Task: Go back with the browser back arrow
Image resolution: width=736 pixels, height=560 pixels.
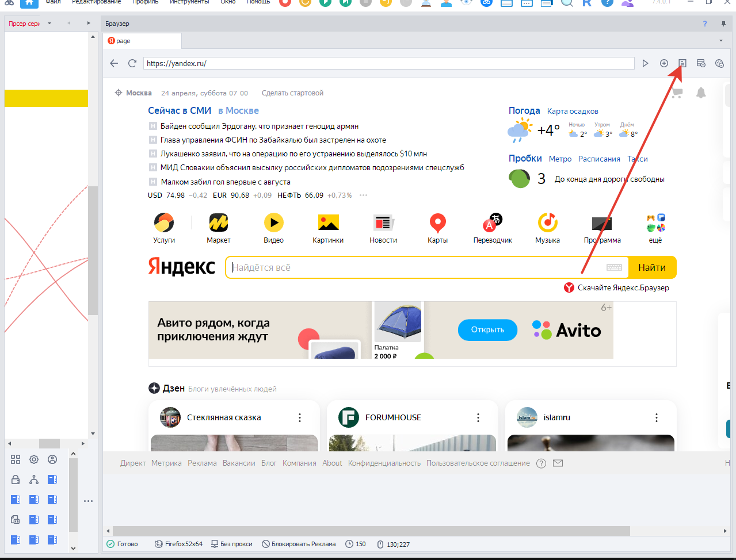Action: click(x=114, y=63)
